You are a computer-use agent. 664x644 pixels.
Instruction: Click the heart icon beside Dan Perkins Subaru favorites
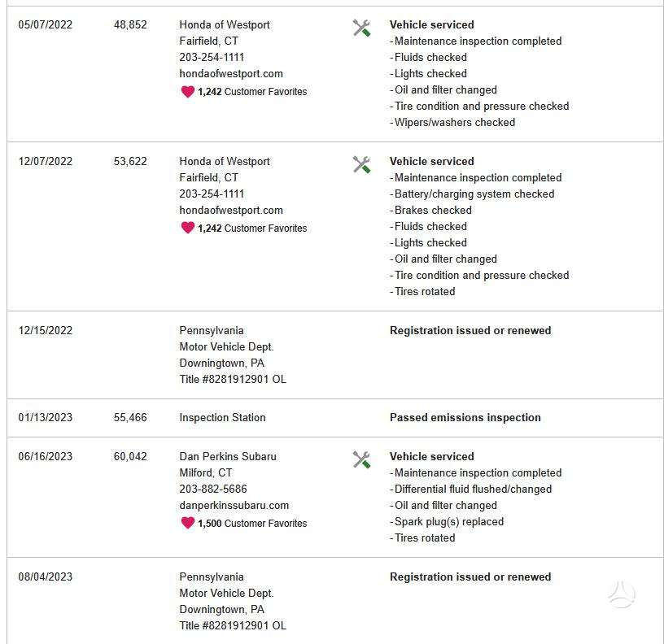point(188,523)
